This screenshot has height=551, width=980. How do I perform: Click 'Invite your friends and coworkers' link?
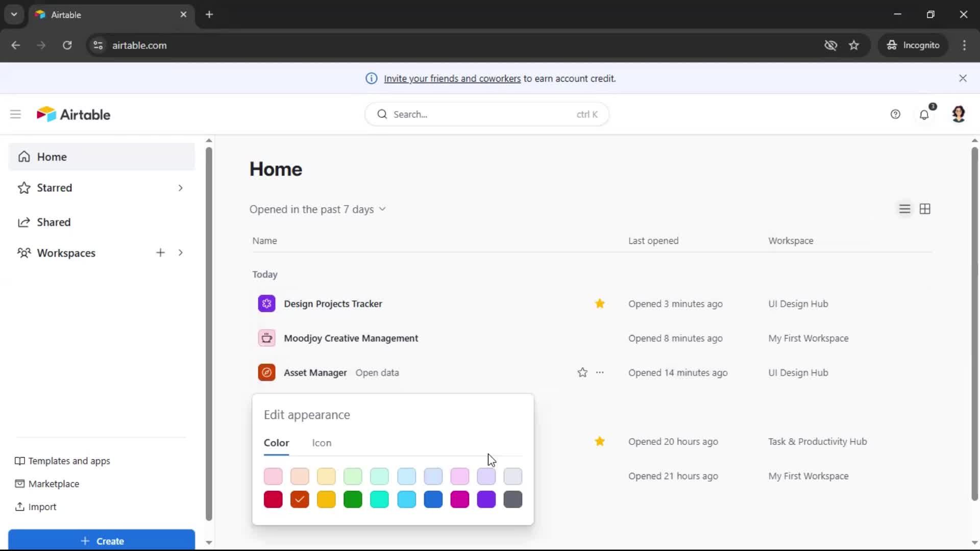(452, 79)
